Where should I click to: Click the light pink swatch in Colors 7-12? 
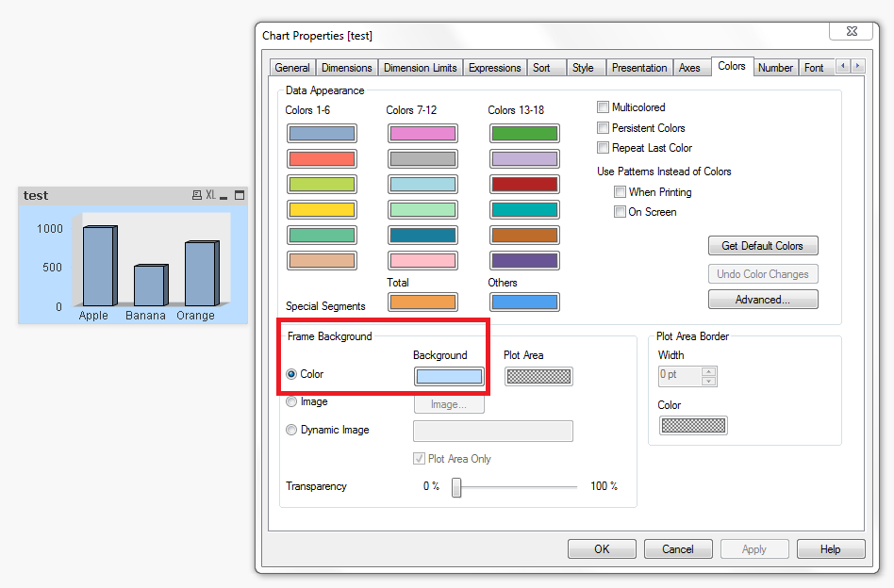tap(423, 260)
